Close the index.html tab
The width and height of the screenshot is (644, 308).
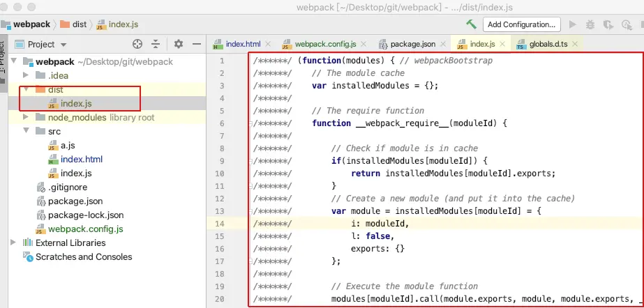click(268, 45)
